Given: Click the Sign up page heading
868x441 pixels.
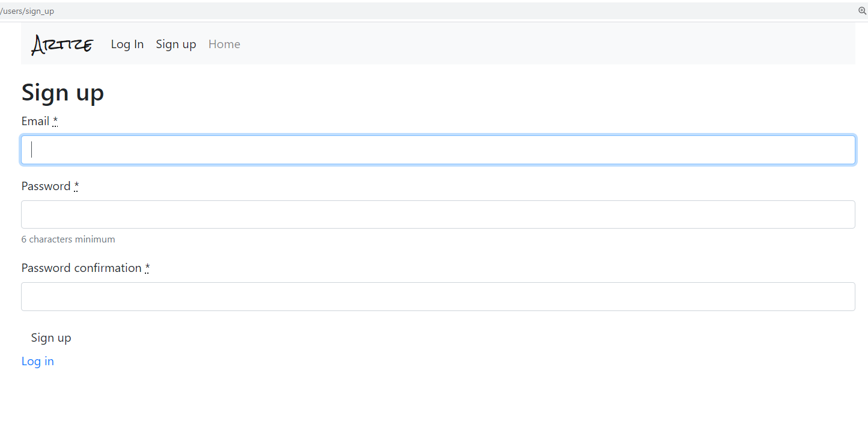Looking at the screenshot, I should 63,93.
